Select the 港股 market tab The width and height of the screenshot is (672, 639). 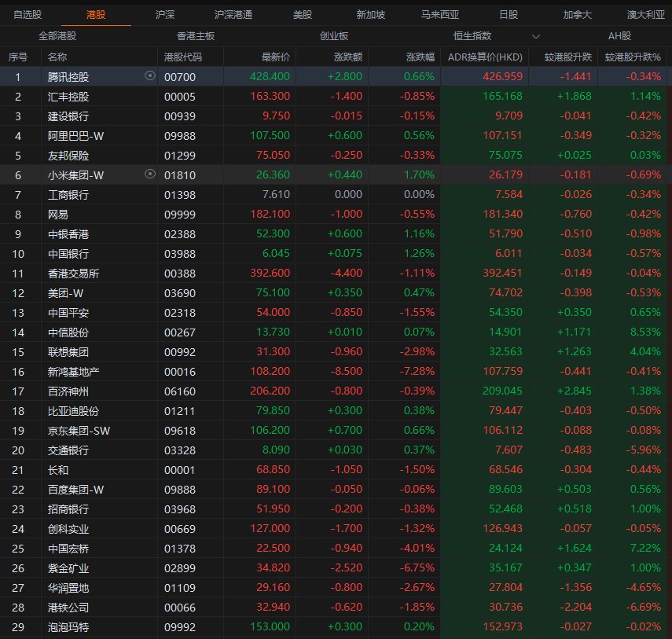pos(96,15)
